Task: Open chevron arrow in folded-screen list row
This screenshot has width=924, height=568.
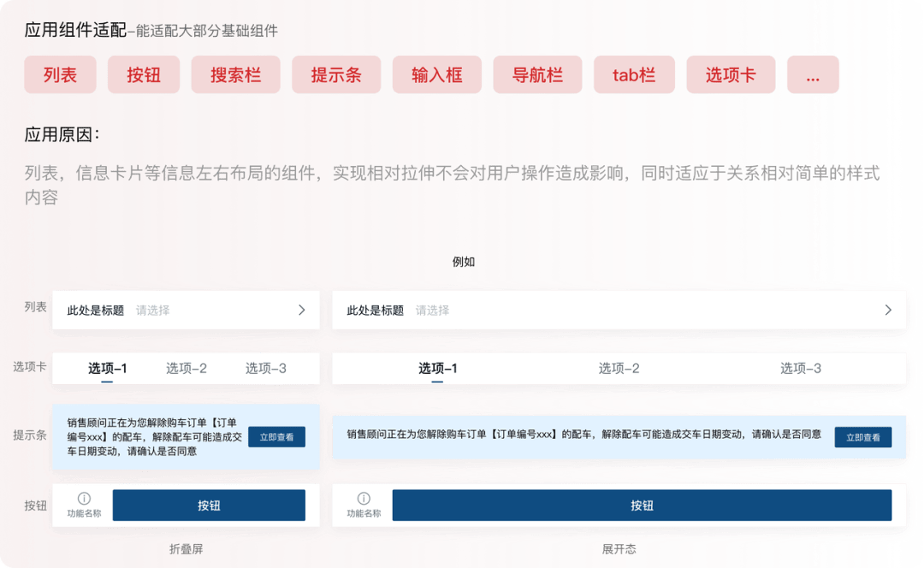Action: pyautogui.click(x=302, y=310)
